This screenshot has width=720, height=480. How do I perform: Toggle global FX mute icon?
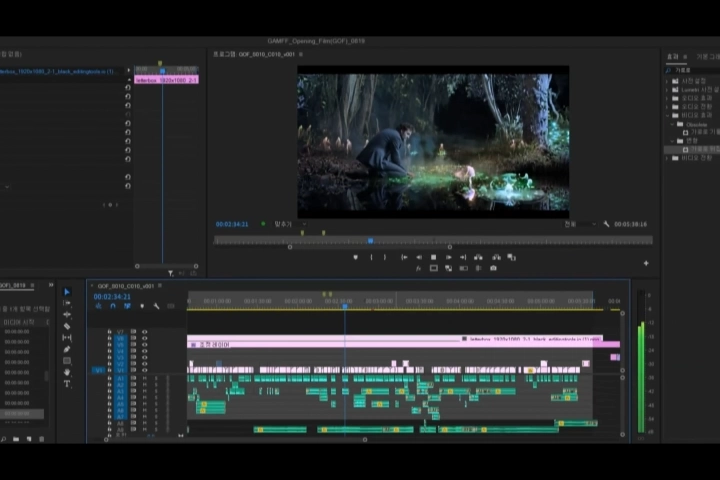coord(418,268)
